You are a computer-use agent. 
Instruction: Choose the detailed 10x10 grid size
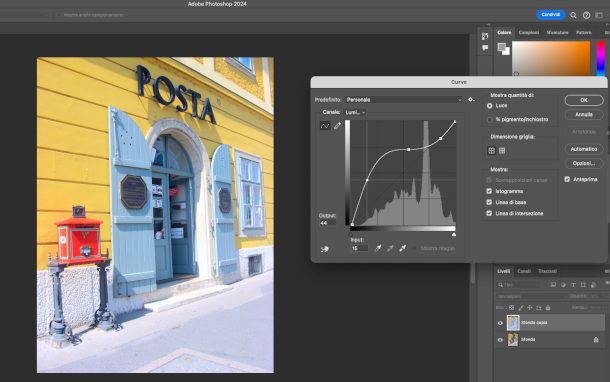(502, 151)
